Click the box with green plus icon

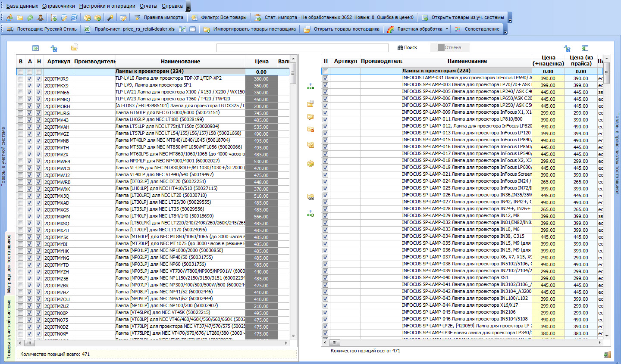click(88, 18)
